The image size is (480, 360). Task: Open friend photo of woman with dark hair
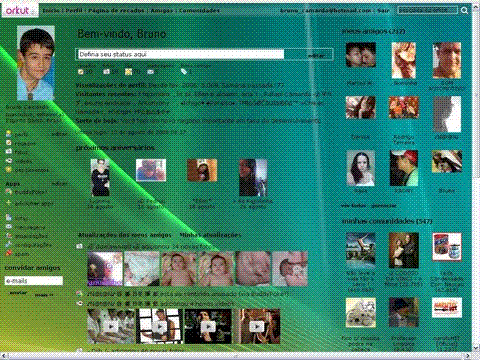point(361,168)
